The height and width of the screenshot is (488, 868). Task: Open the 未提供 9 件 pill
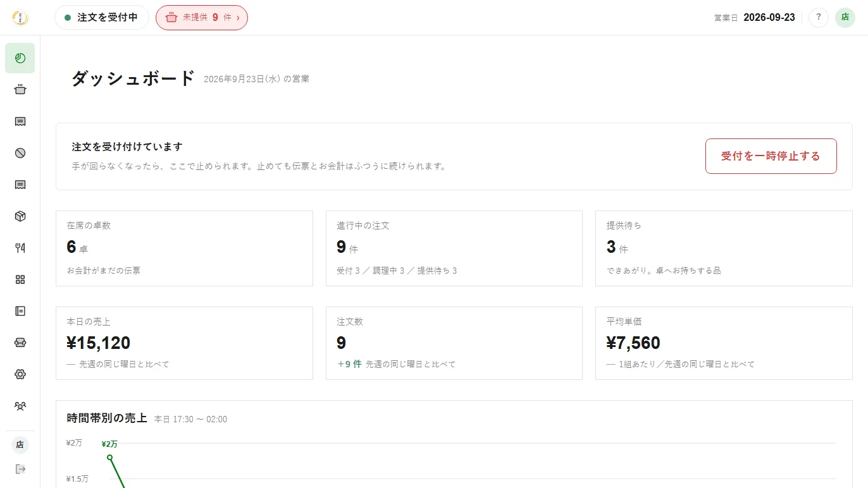(202, 18)
